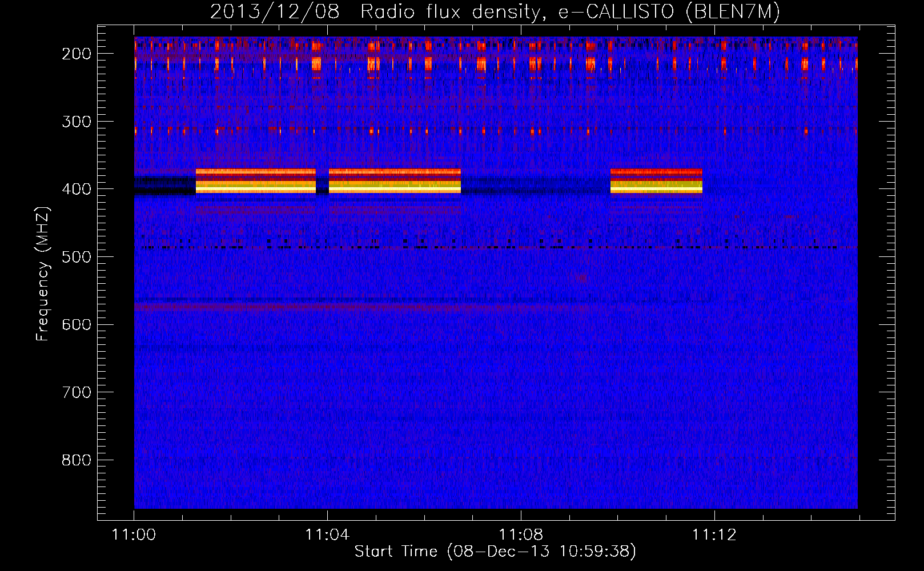Click the second bright burst band after 11:04
Viewport: 924px width, 571px height.
395,181
